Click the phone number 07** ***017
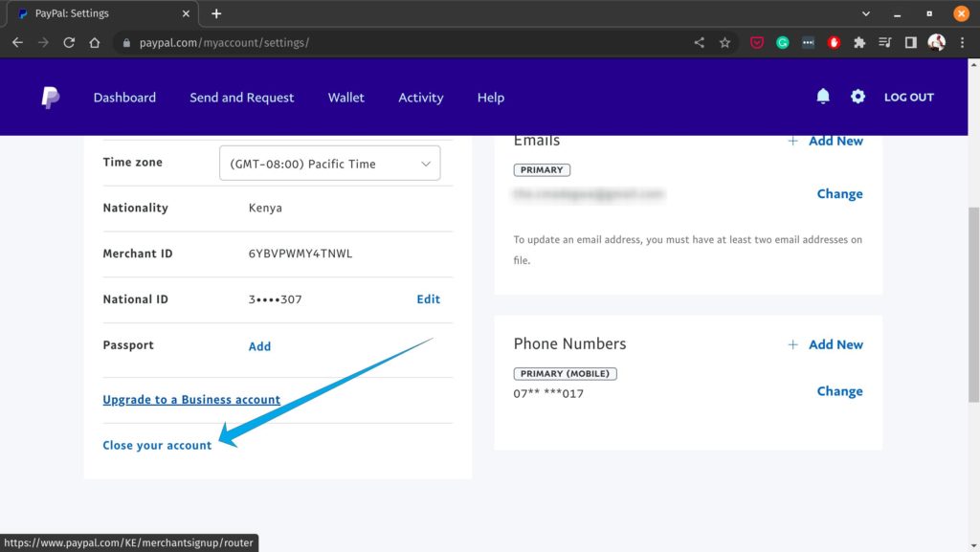The height and width of the screenshot is (552, 980). tap(548, 393)
